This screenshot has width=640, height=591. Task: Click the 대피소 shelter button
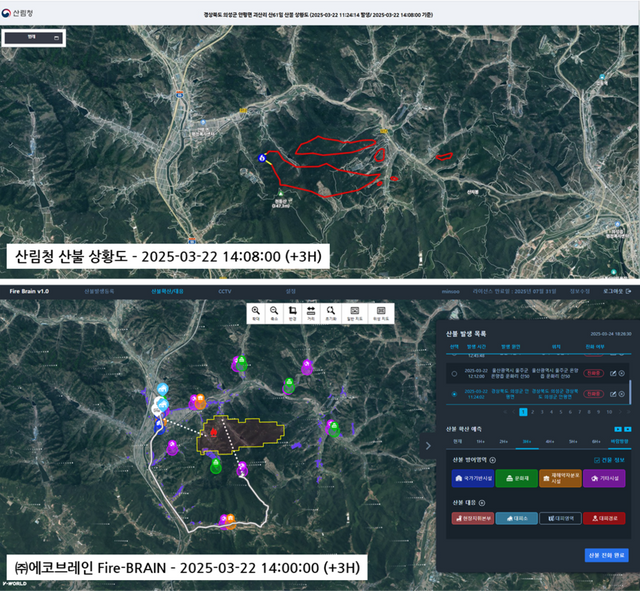point(518,518)
